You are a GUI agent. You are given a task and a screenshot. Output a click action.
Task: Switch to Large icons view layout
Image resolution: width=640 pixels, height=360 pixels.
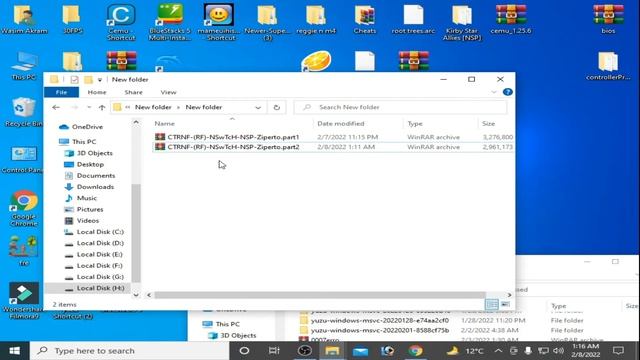click(505, 304)
